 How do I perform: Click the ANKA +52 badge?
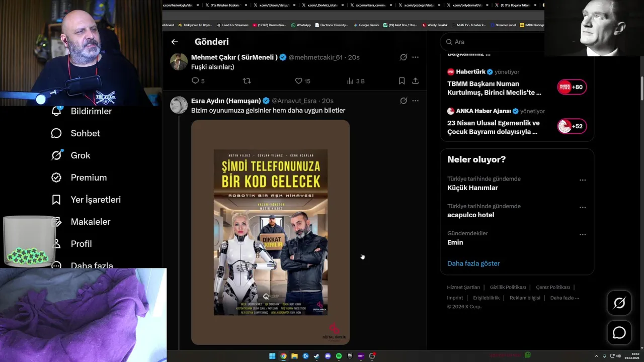click(572, 126)
